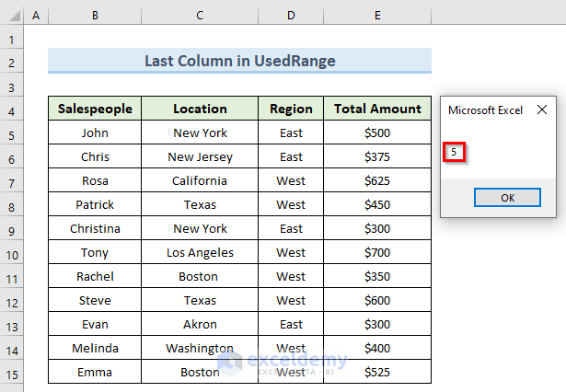Select the Total Amount header cell
Viewport: 566px width, 392px height.
point(377,110)
